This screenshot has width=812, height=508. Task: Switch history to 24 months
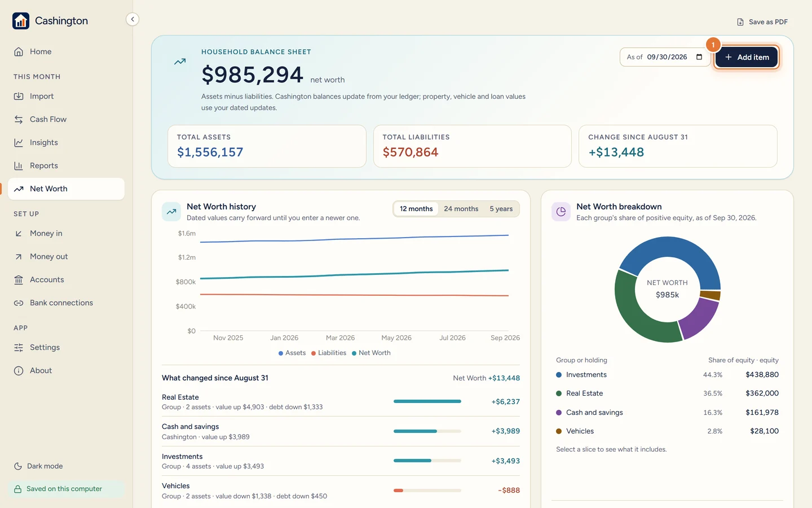[461, 209]
